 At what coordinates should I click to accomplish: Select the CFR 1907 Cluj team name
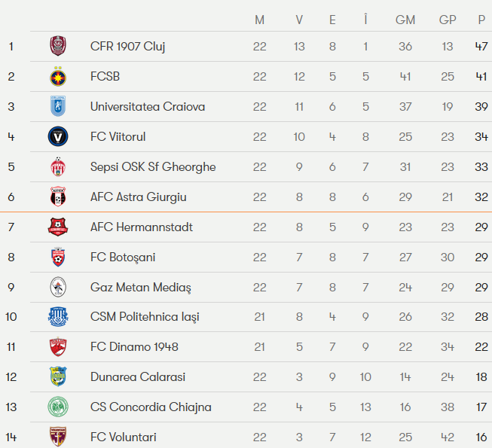click(128, 47)
